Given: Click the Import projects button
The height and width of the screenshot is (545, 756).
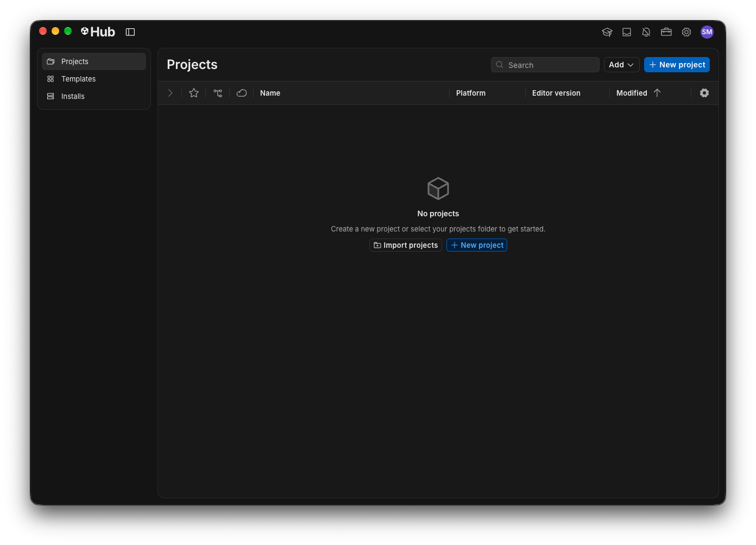Looking at the screenshot, I should (x=406, y=245).
